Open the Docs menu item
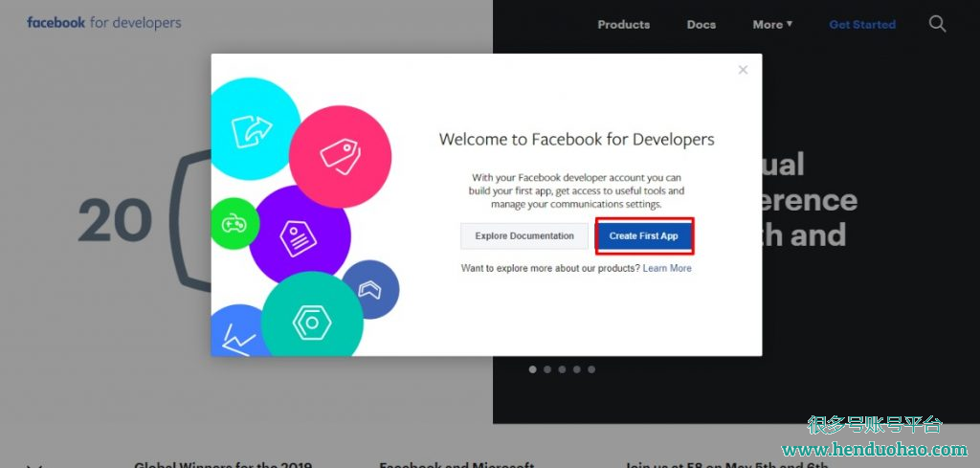 [702, 24]
